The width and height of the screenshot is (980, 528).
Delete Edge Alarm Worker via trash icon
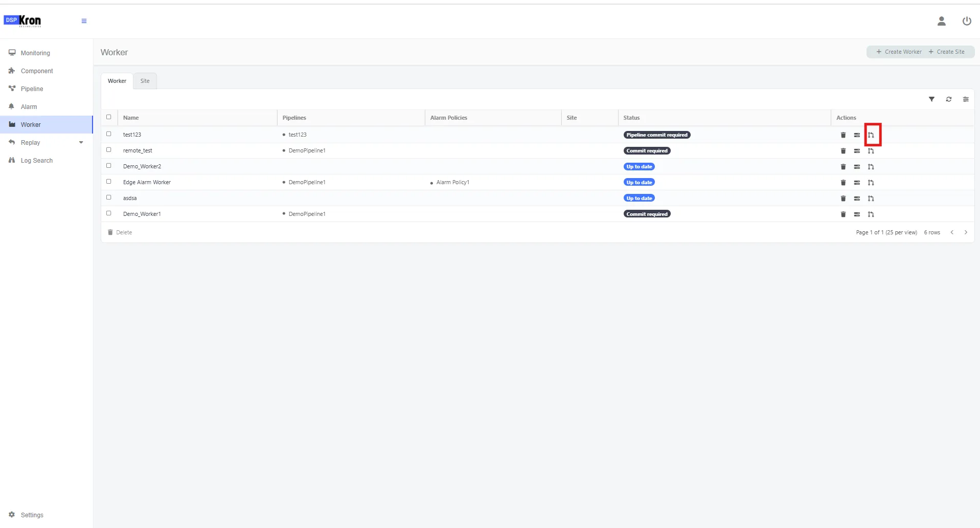click(843, 183)
